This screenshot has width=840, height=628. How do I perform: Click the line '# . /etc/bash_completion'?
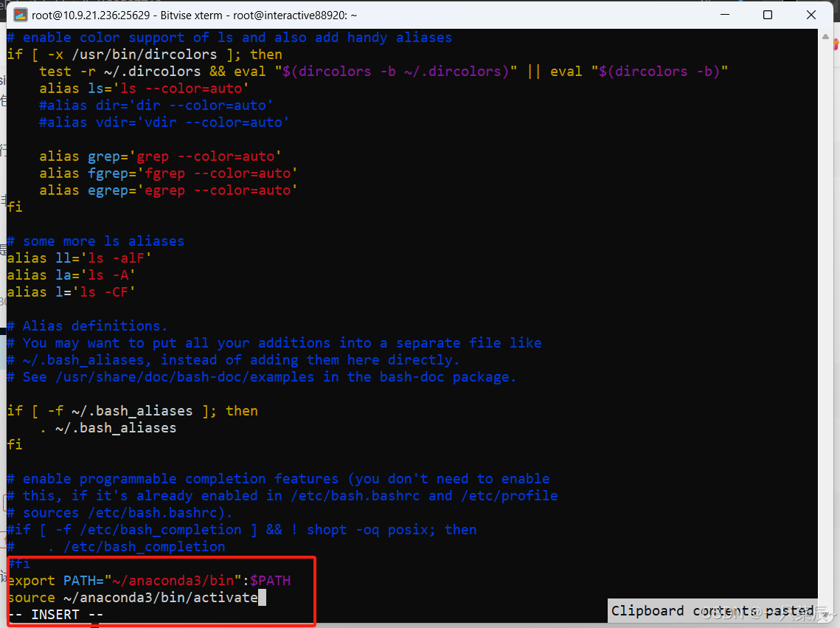[117, 547]
